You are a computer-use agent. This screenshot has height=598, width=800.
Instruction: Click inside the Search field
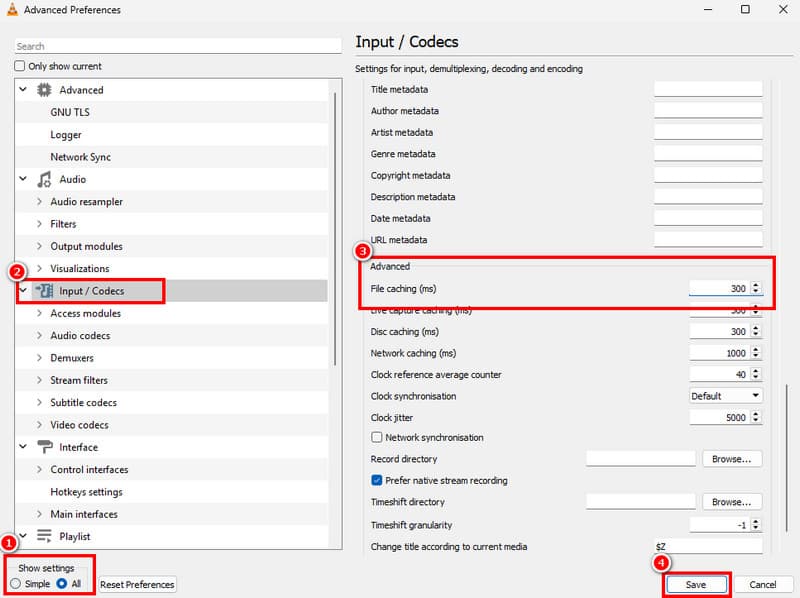coord(175,45)
